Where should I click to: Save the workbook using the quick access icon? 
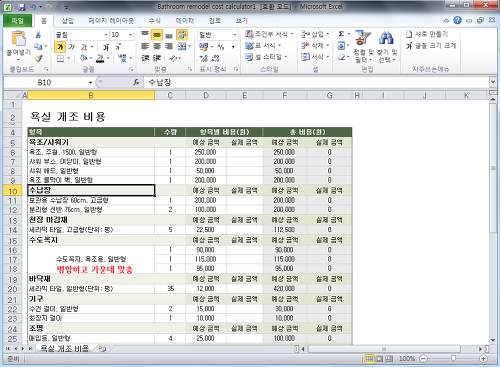click(22, 7)
